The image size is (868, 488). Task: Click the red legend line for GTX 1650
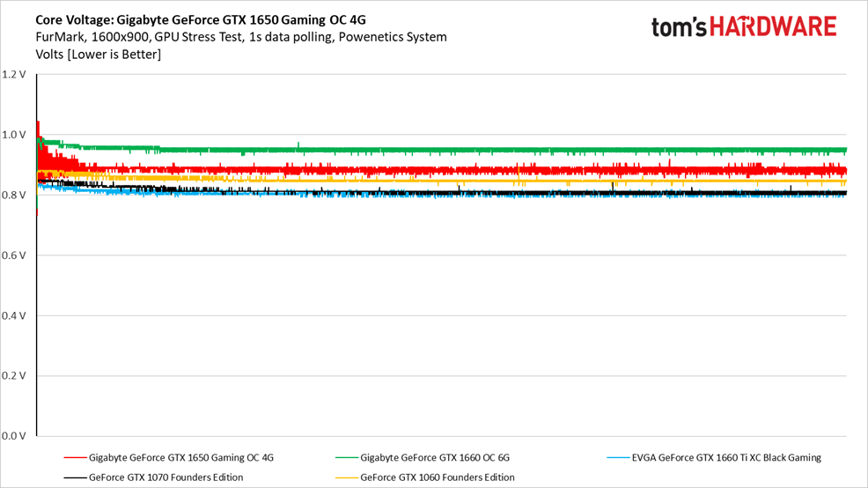pos(76,457)
